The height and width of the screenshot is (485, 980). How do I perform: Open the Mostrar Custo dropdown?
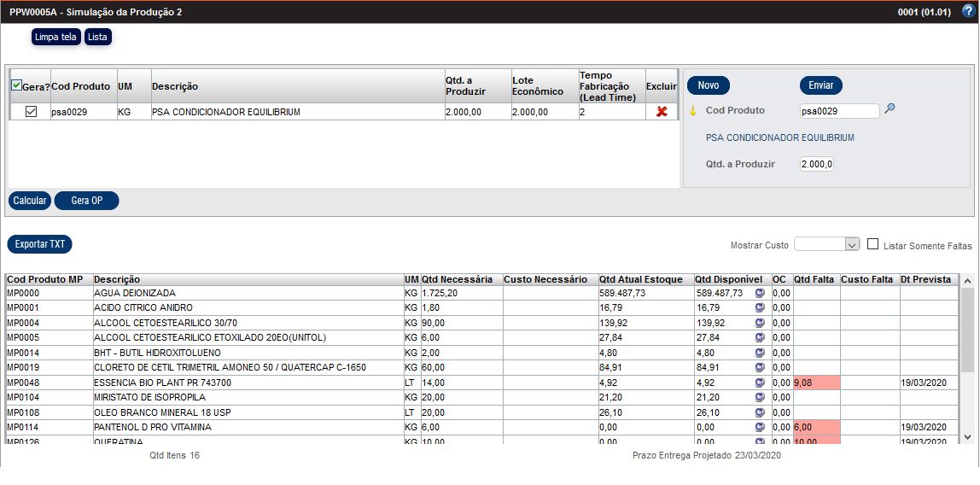(826, 244)
